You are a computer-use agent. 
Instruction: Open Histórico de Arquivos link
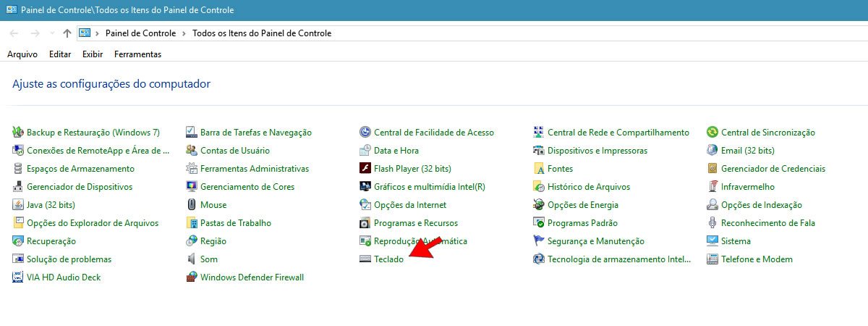point(589,187)
